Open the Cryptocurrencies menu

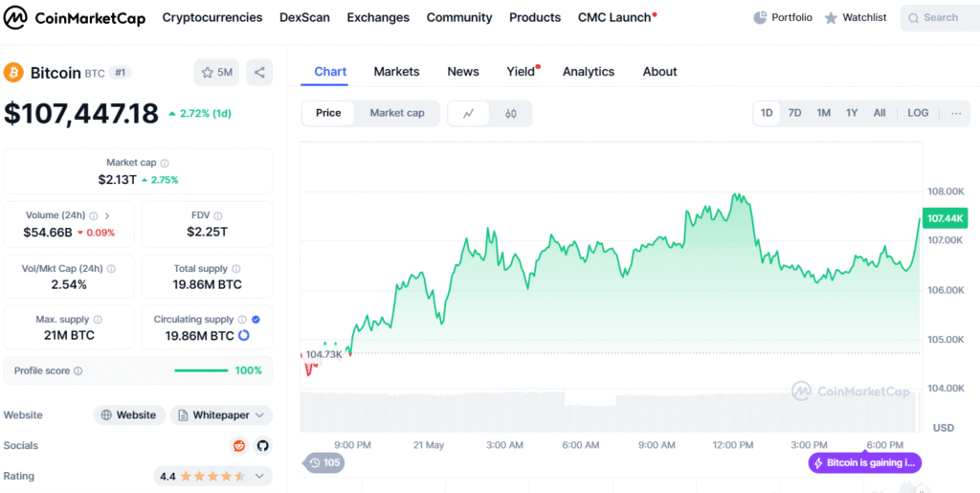212,17
